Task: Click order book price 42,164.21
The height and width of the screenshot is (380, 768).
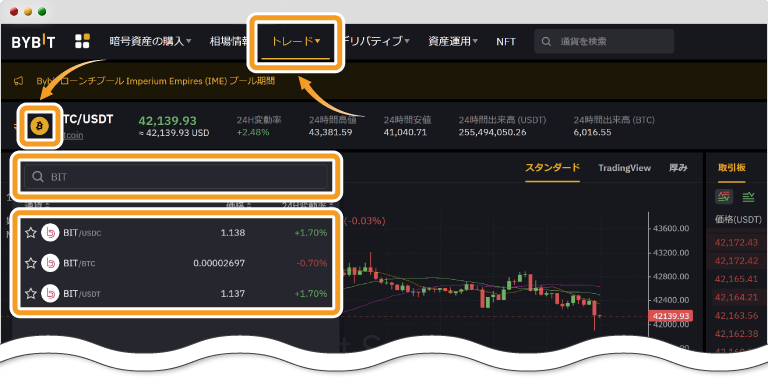Action: point(736,297)
